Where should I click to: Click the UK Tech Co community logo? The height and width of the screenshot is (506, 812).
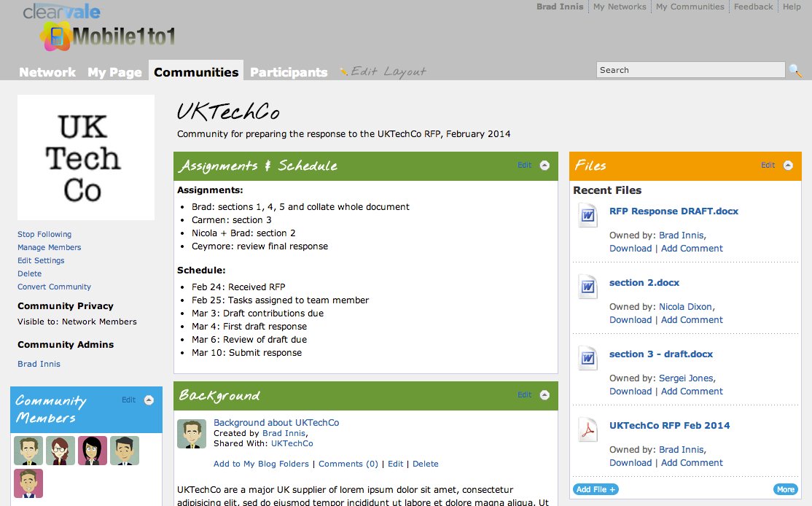(x=86, y=157)
